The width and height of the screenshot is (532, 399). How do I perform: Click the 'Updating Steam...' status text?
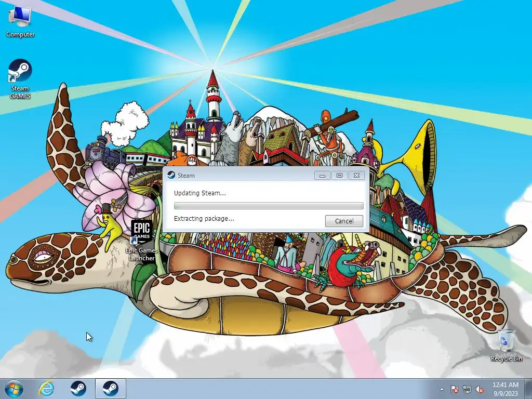pos(200,193)
